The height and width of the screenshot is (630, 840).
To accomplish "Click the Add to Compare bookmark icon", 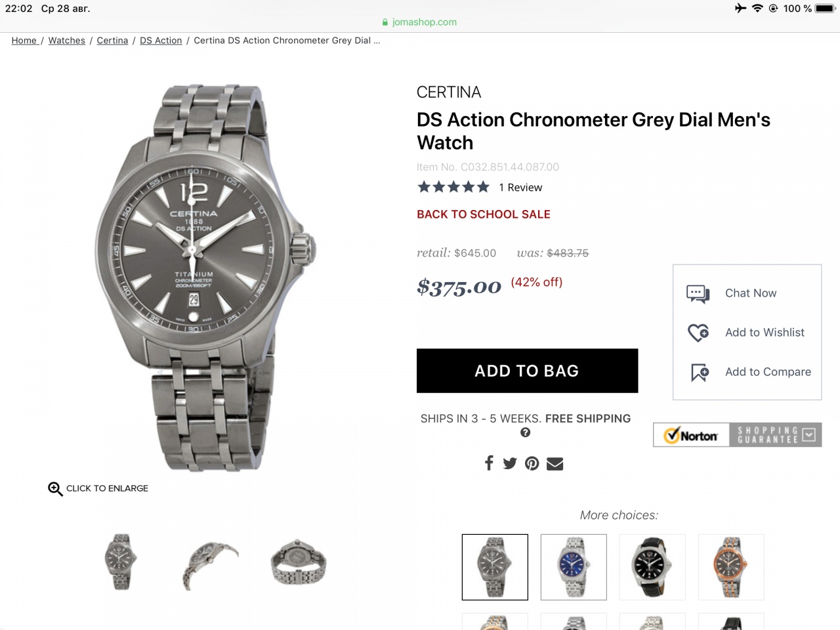I will [700, 373].
